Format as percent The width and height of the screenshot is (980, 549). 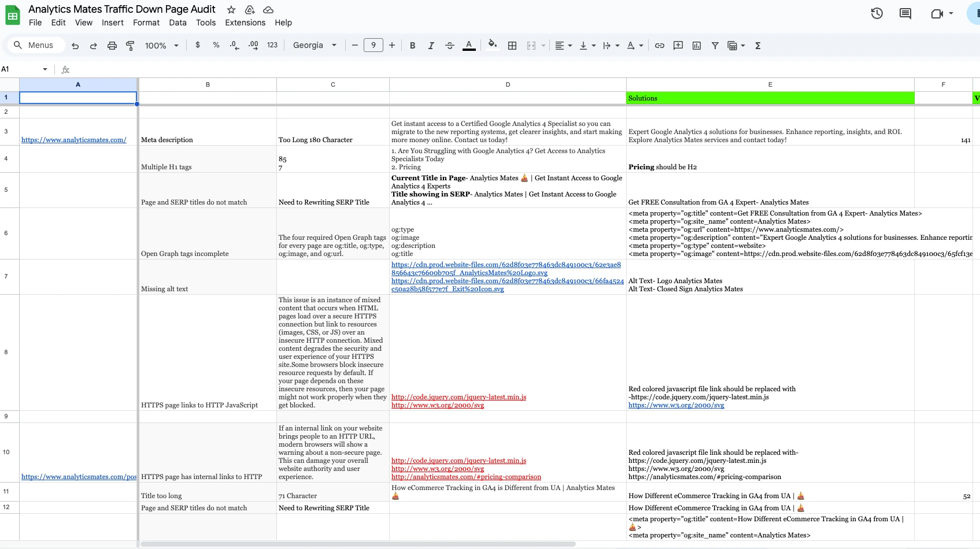(x=216, y=45)
